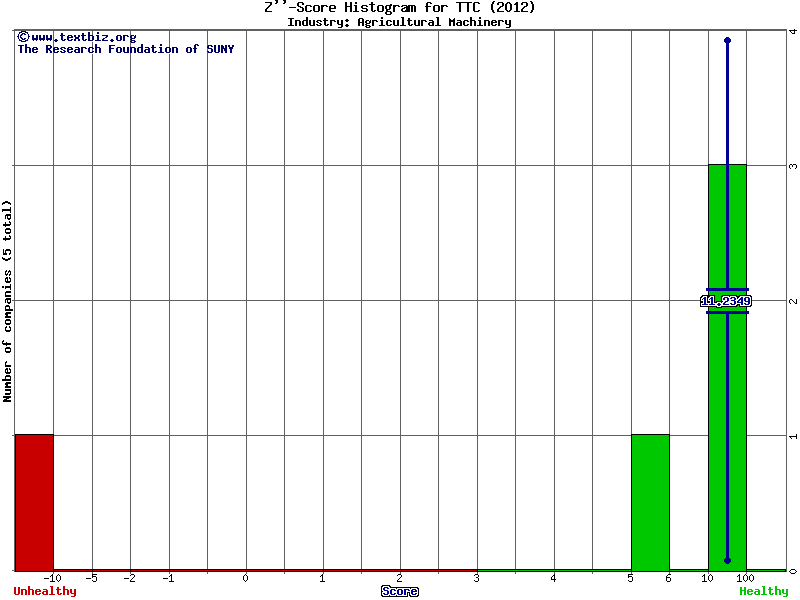
Task: Click The Research Foundation of SUNY text
Action: [126, 49]
